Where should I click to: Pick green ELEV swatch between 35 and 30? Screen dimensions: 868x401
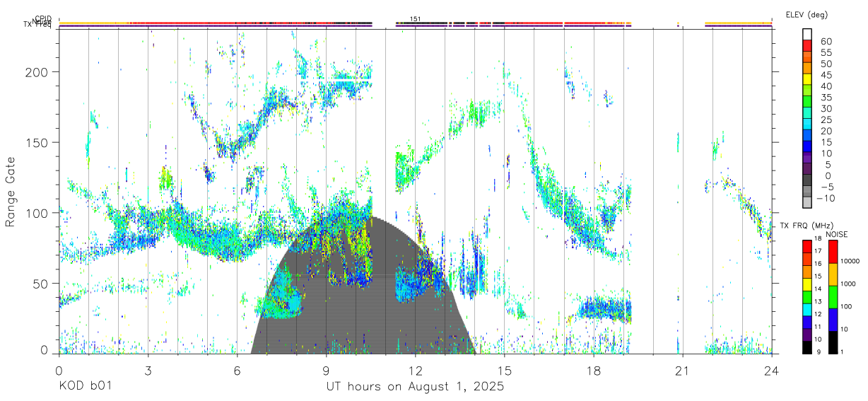[x=807, y=101]
